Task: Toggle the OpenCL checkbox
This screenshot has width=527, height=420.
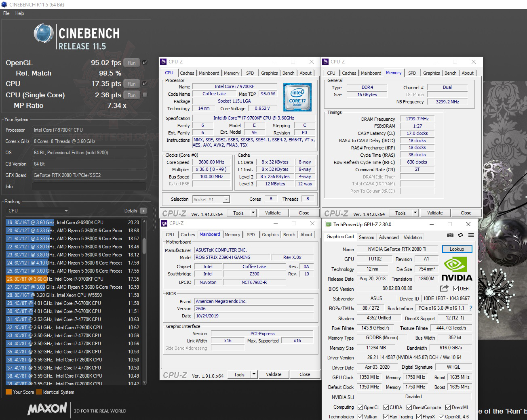Action: (x=360, y=407)
